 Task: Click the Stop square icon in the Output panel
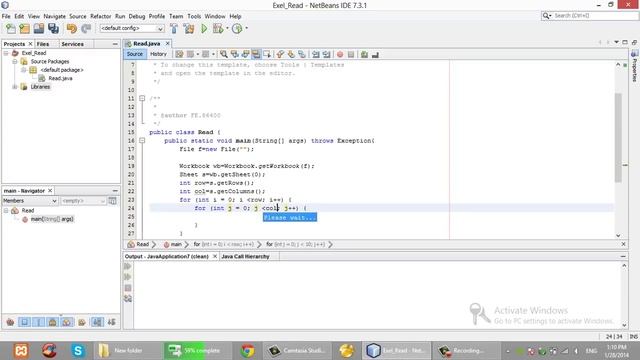point(128,288)
